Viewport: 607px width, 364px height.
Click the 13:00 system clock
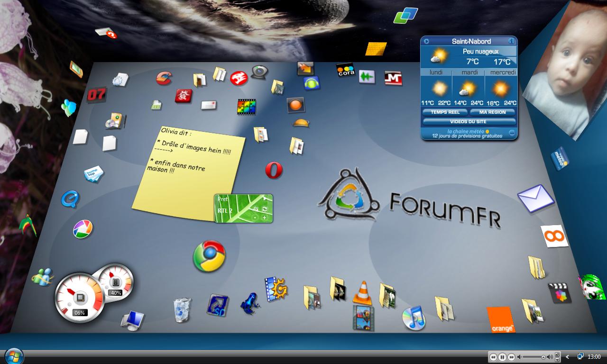(594, 357)
